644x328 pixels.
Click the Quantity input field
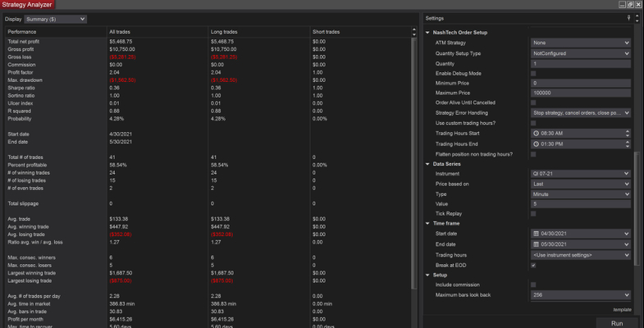pos(579,63)
